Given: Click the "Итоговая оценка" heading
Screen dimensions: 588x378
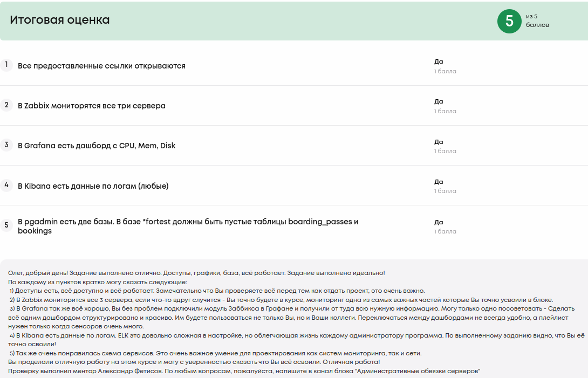Looking at the screenshot, I should [60, 20].
